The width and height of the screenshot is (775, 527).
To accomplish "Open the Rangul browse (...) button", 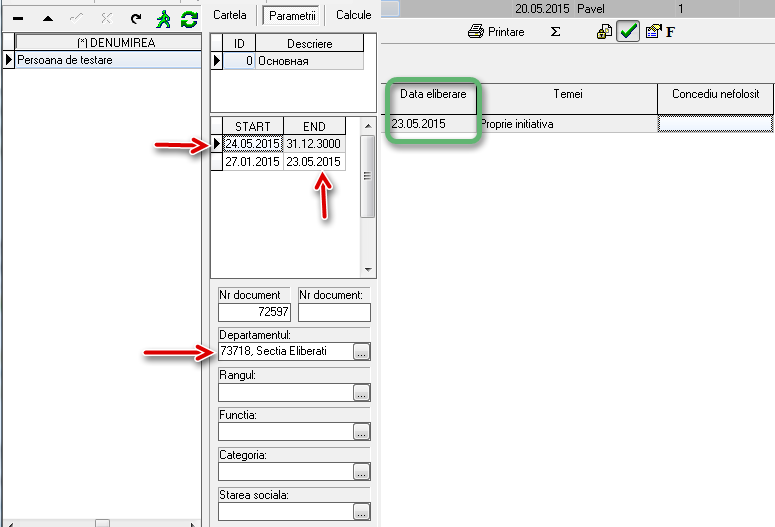I will tap(362, 393).
